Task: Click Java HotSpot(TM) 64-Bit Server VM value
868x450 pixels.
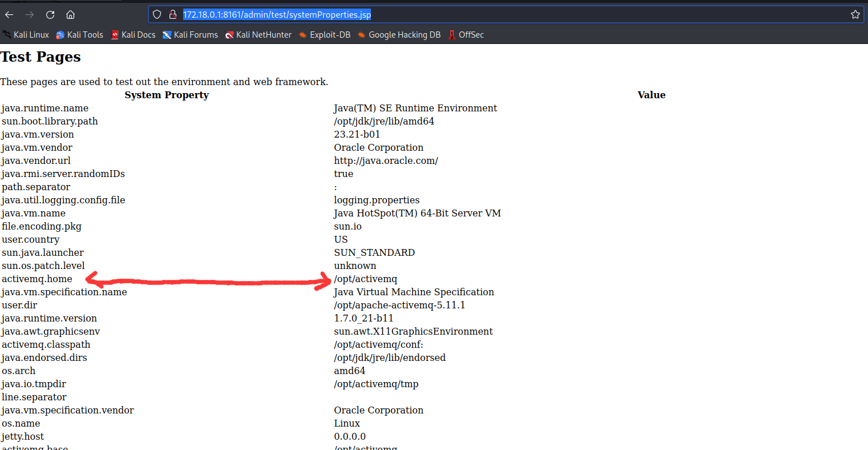Action: [x=418, y=213]
